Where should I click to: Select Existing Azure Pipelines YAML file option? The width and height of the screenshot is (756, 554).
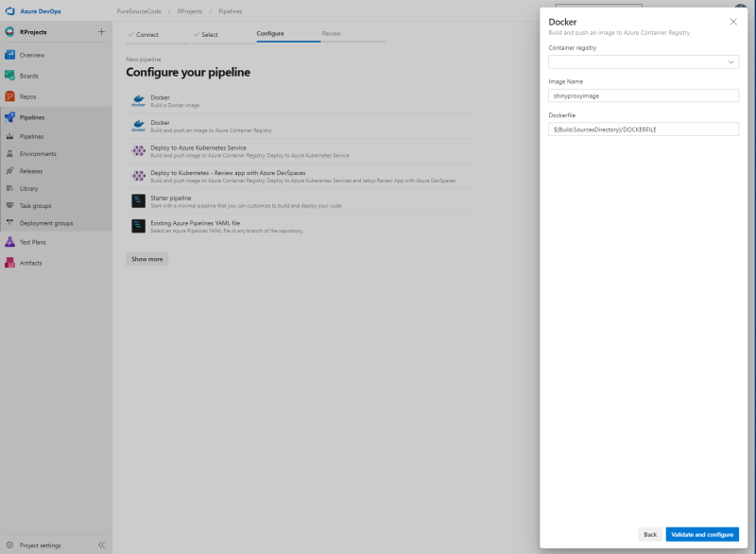click(x=299, y=226)
